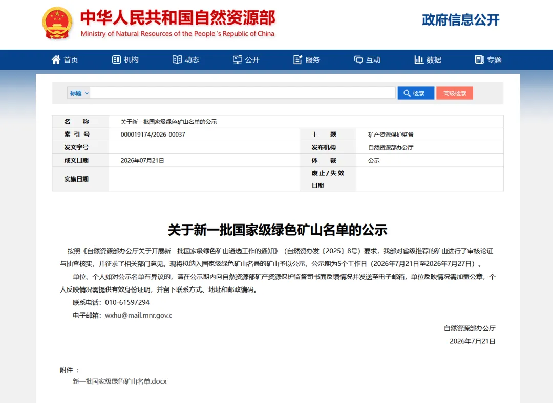Click the Ministry of Natural Resources title
The image size is (554, 404).
click(x=177, y=18)
